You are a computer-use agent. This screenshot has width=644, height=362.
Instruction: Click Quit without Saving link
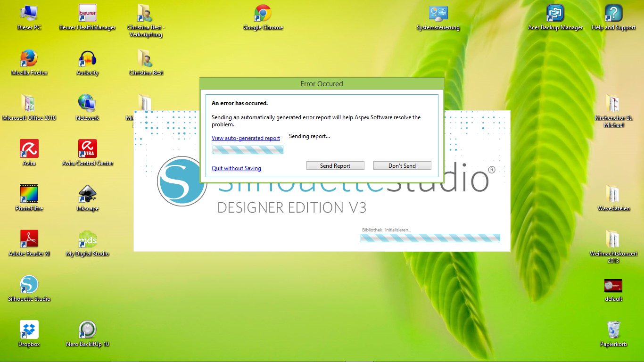[x=236, y=168]
